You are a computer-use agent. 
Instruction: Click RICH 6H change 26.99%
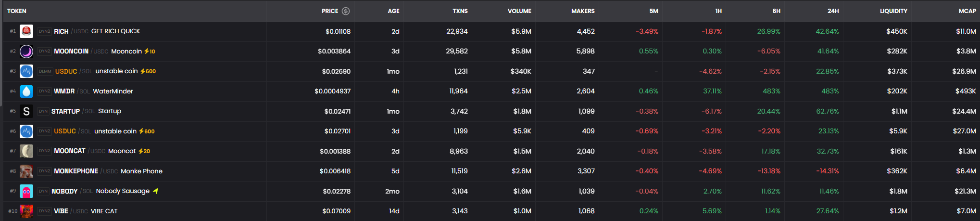click(x=768, y=31)
